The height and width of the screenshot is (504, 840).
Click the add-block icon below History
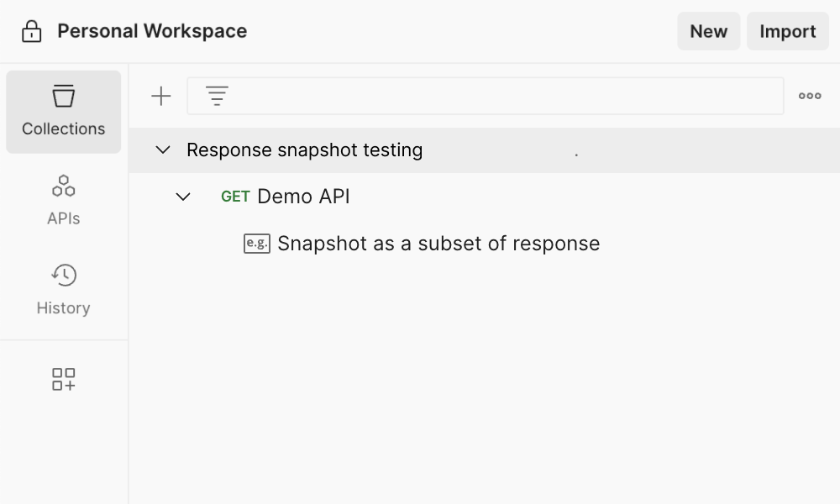(x=63, y=379)
